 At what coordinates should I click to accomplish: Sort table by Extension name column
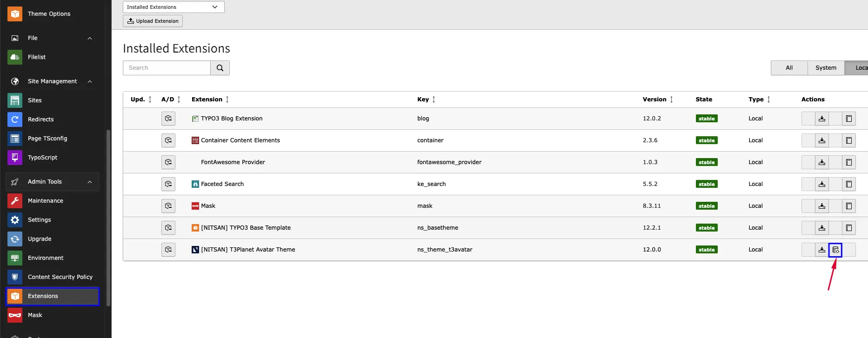tap(210, 99)
